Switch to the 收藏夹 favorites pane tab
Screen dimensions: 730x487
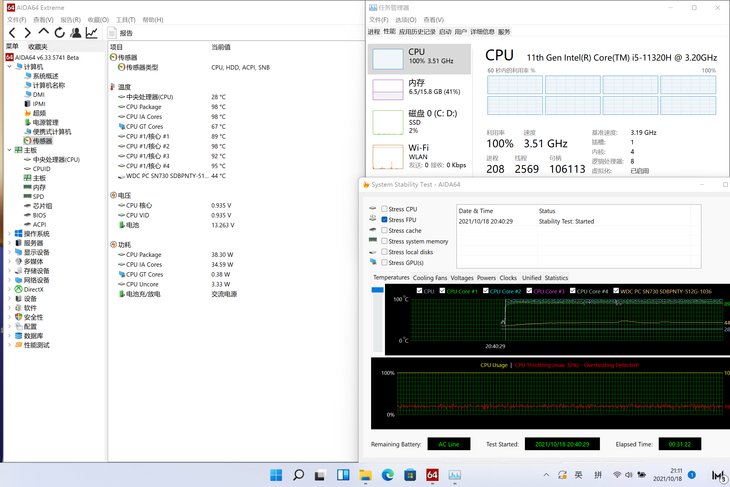click(38, 47)
